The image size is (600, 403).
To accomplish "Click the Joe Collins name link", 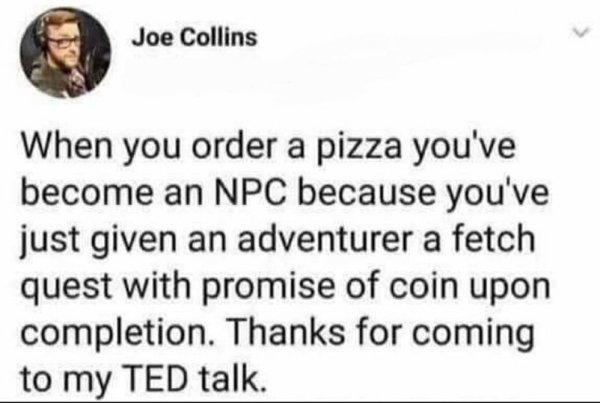I will (x=193, y=39).
